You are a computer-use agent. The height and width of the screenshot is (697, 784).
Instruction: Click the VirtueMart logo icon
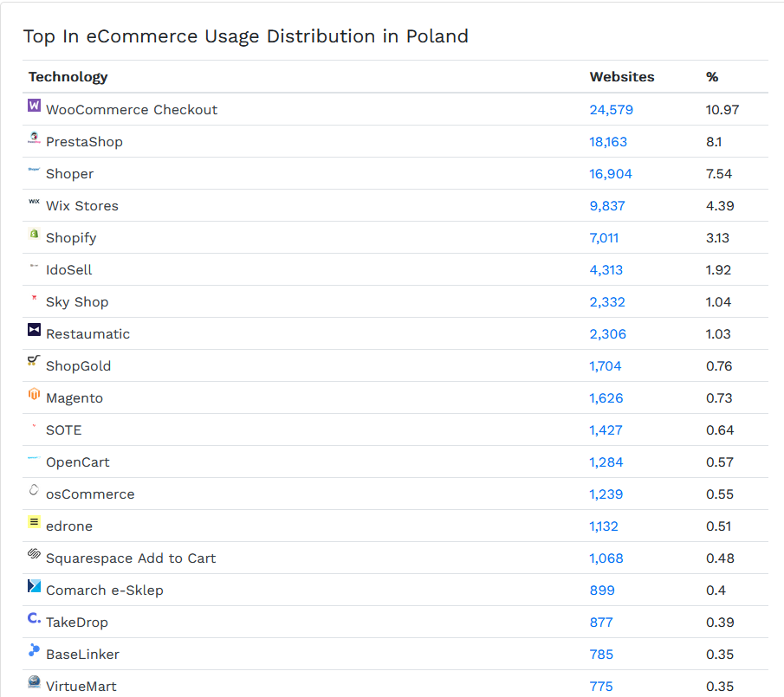34,682
